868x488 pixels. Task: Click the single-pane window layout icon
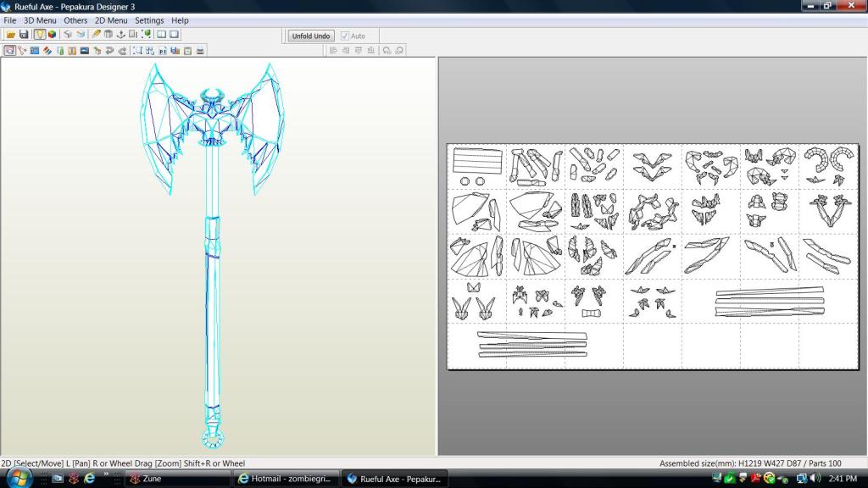click(175, 34)
